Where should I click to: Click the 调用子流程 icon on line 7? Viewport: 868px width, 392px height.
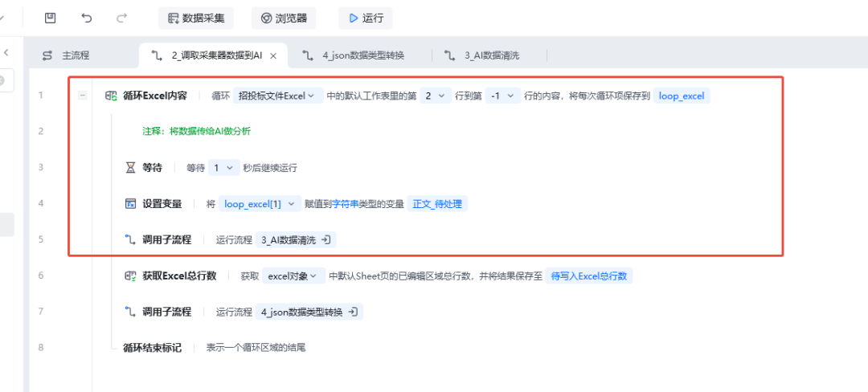click(x=131, y=312)
